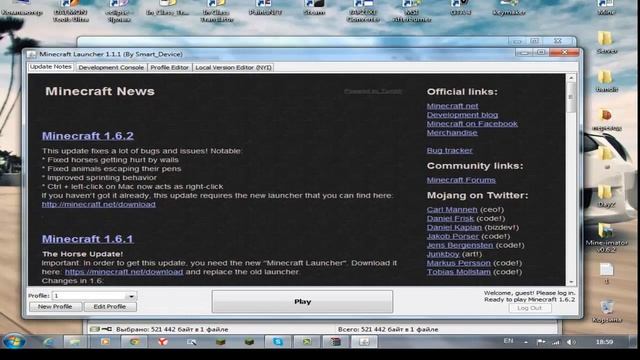Click the big Play button
This screenshot has height=360, width=640.
pos(302,302)
